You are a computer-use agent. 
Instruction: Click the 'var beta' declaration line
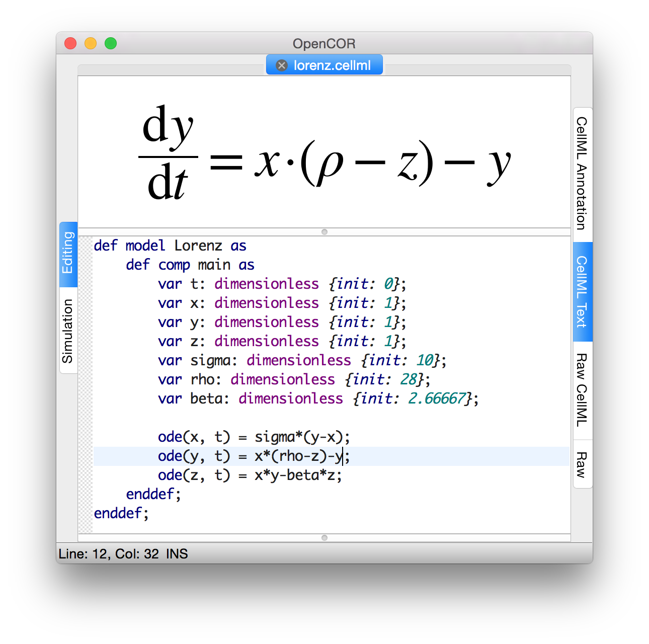pyautogui.click(x=318, y=398)
